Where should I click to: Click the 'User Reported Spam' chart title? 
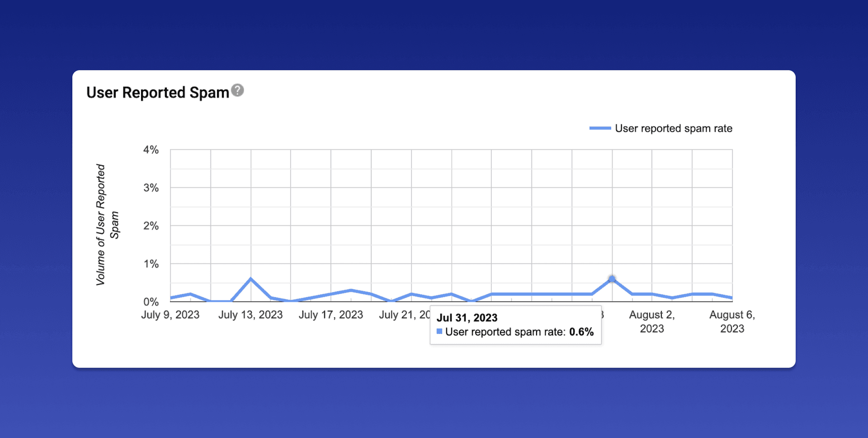pos(157,93)
